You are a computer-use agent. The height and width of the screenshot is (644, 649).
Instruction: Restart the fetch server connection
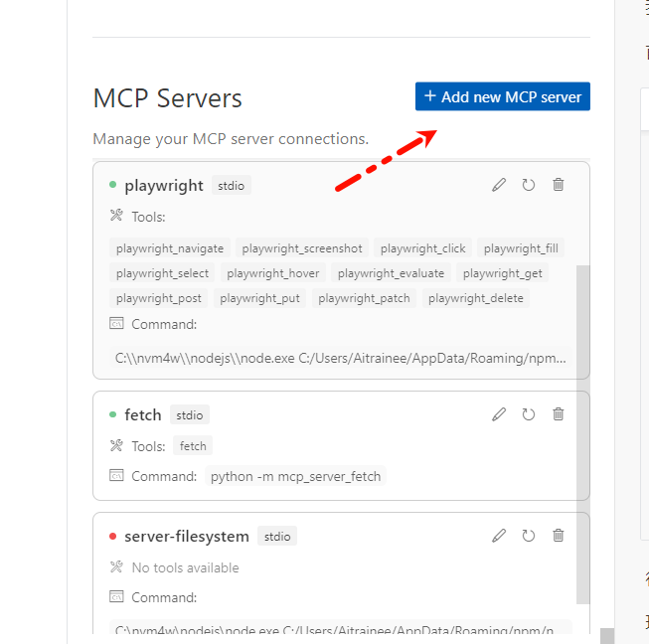pos(528,414)
